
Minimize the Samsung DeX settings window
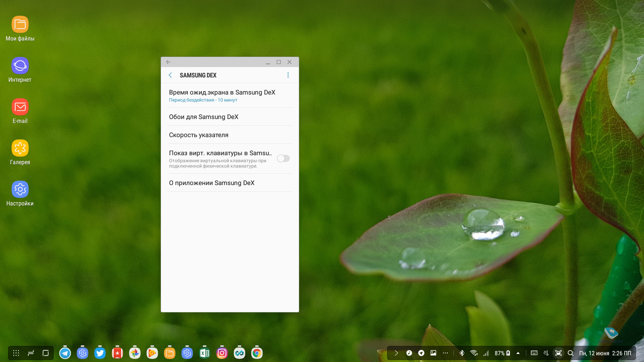coord(268,62)
